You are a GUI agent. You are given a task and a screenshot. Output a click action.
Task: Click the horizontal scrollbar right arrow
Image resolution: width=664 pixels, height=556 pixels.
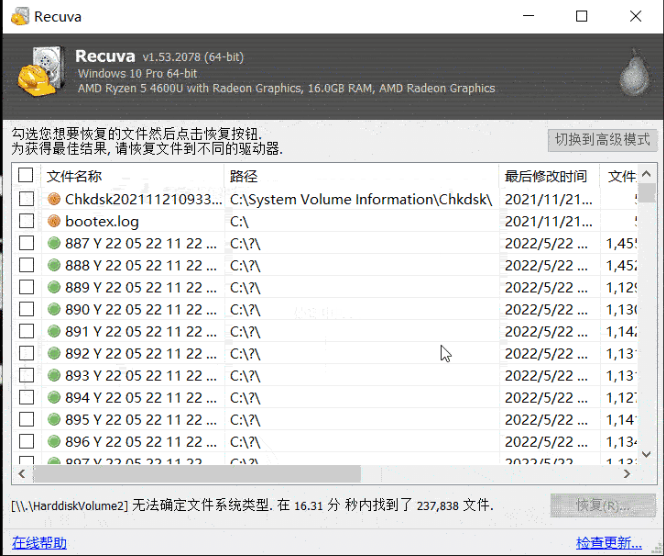627,473
